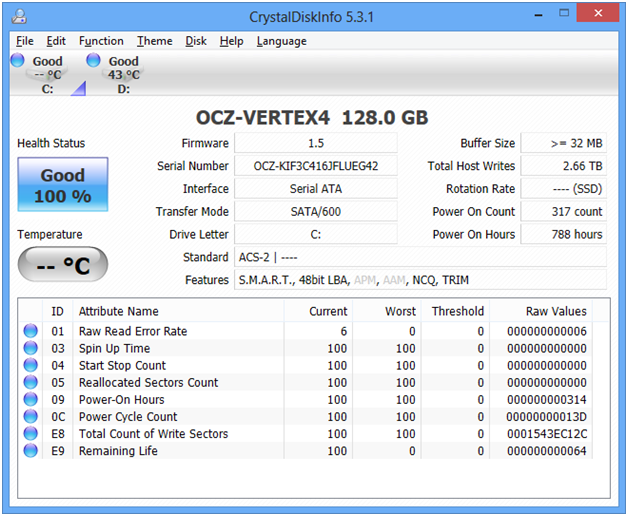Click the Health Status label
Screen dimensions: 628x516
click(x=51, y=143)
